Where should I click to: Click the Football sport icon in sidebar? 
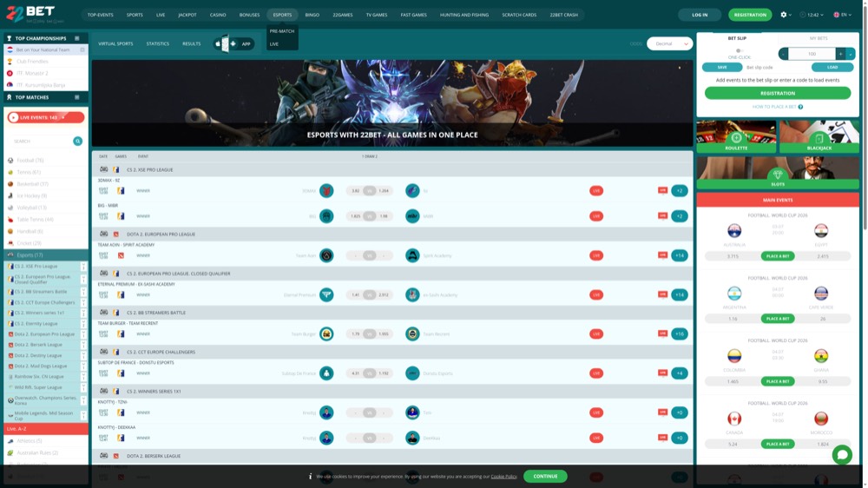click(10, 160)
